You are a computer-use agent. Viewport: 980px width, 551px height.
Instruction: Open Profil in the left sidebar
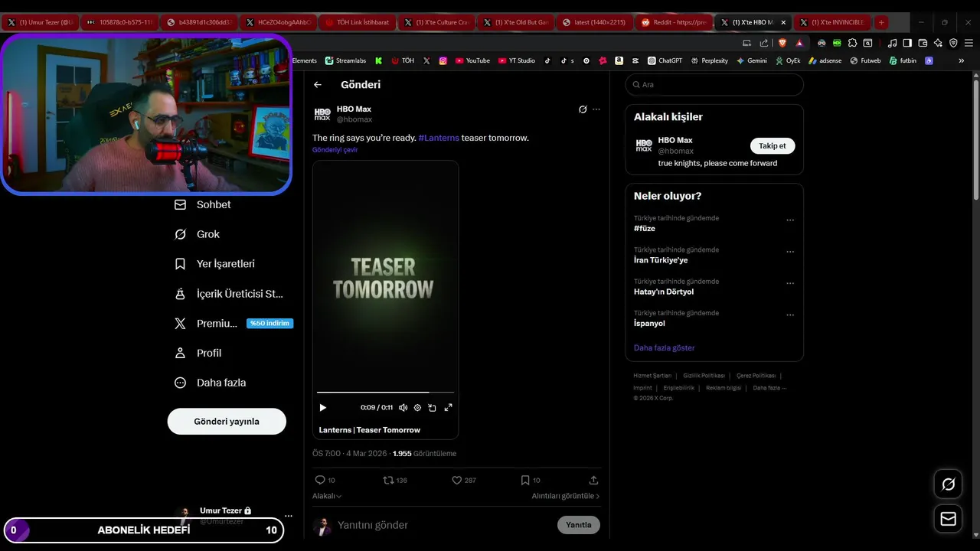tap(198, 353)
